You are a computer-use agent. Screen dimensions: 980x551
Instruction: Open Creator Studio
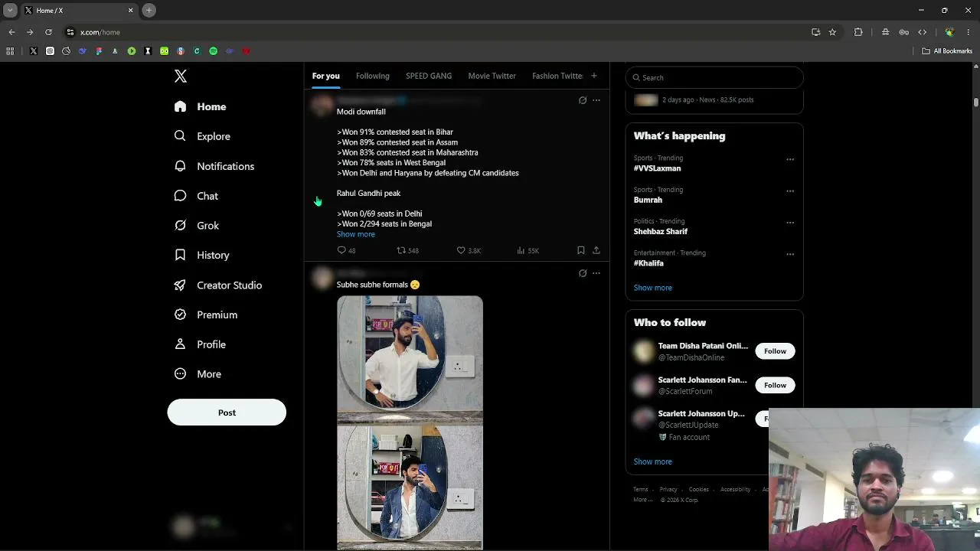[x=218, y=285]
